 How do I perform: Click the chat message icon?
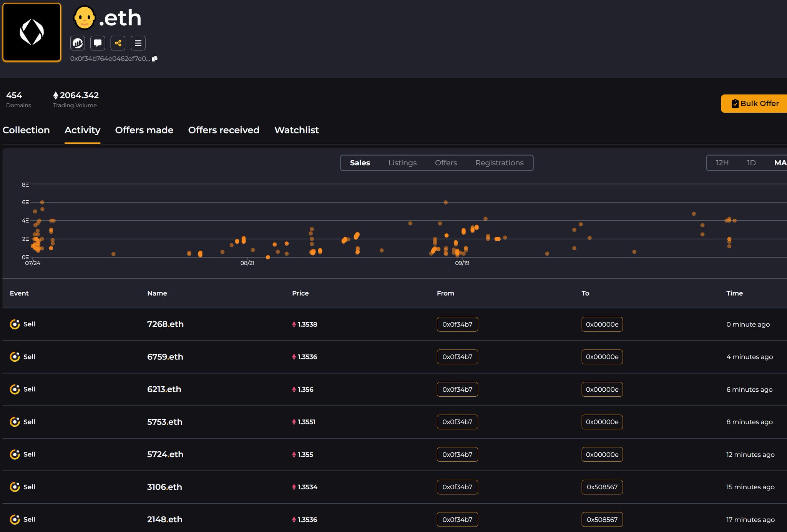pos(98,43)
